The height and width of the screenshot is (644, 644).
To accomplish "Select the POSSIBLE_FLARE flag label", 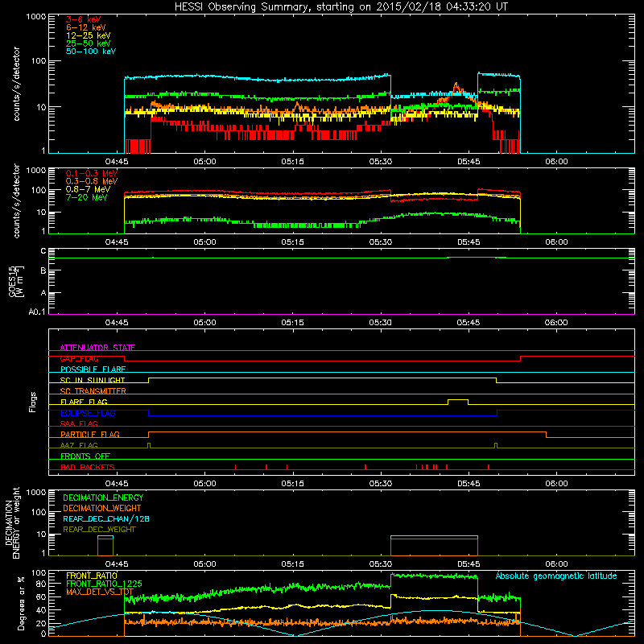I will pos(93,369).
